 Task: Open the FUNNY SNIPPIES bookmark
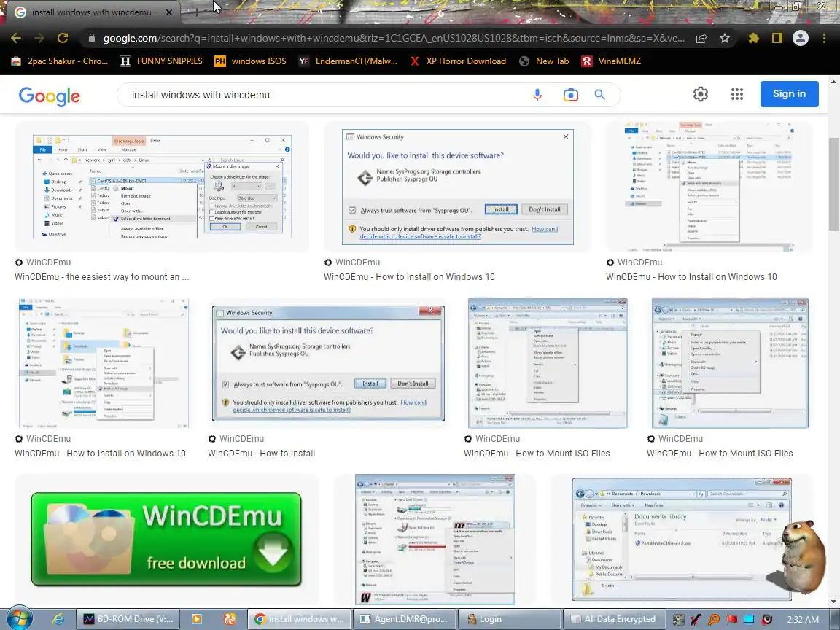pos(160,61)
